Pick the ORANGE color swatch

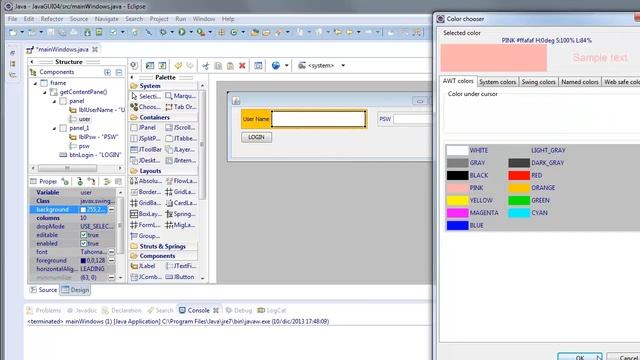pos(519,188)
